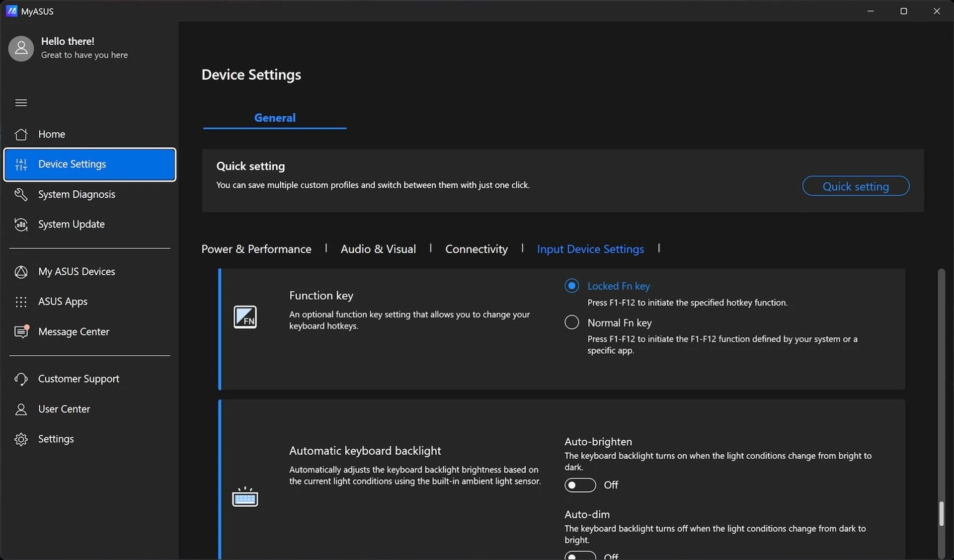Open Message Center page
This screenshot has width=954, height=560.
(x=89, y=331)
